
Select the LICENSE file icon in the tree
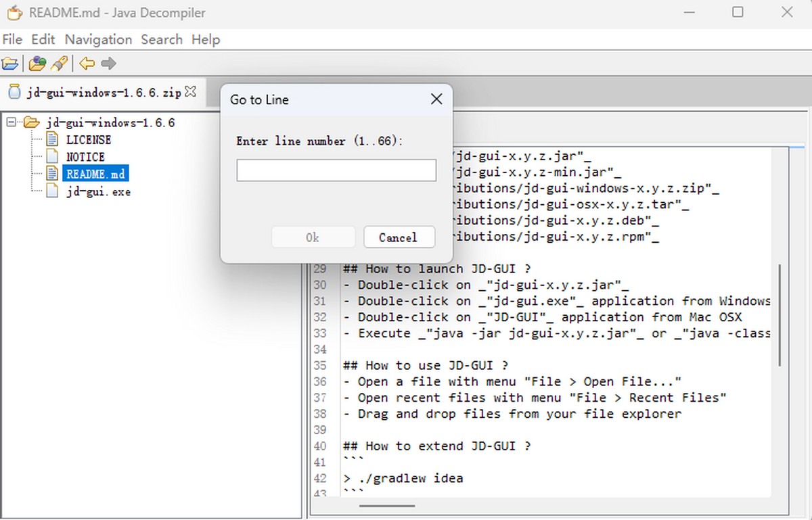pyautogui.click(x=53, y=139)
